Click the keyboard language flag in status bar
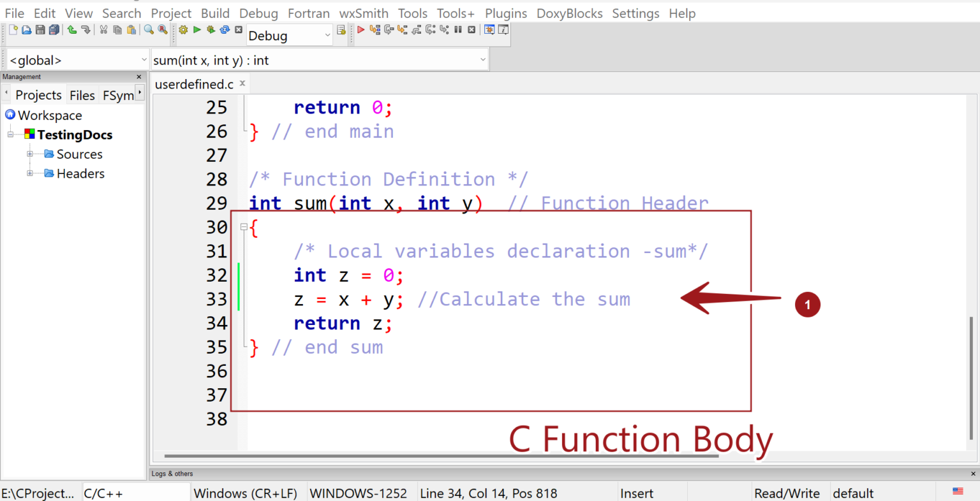This screenshot has height=501, width=980. (x=958, y=491)
